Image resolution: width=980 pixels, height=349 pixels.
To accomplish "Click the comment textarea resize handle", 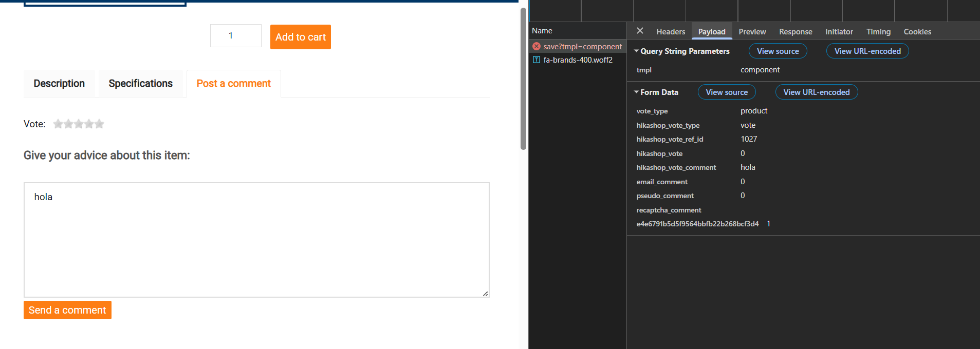I will tap(485, 294).
